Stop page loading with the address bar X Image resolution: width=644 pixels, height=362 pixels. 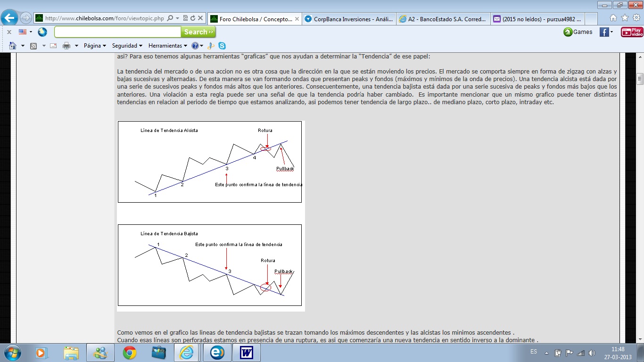click(200, 18)
